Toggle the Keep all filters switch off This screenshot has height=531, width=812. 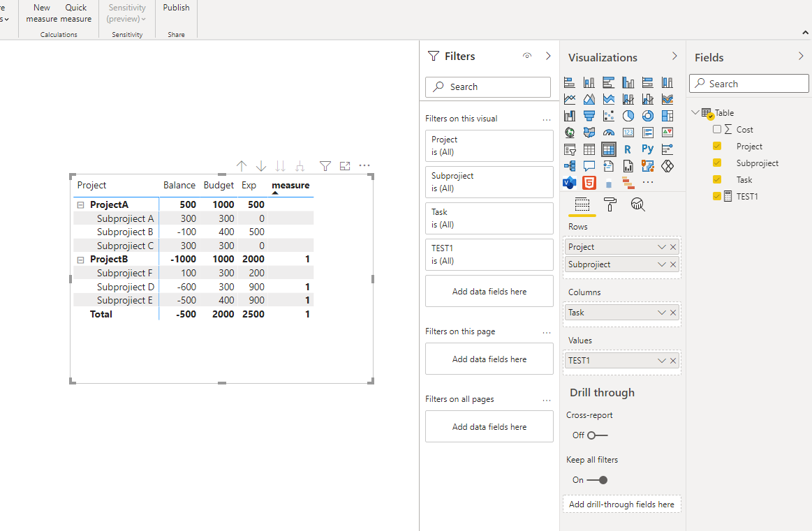[x=597, y=480]
